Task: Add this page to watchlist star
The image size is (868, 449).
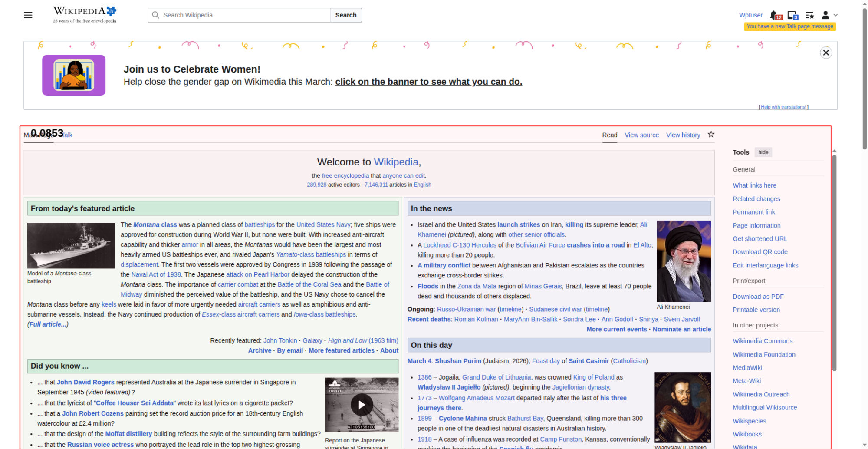Action: (711, 135)
